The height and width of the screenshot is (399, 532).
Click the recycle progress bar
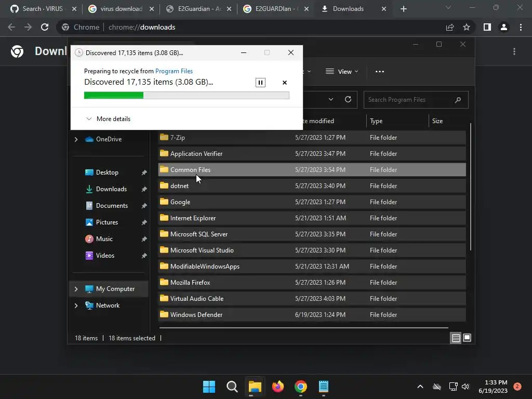click(187, 96)
